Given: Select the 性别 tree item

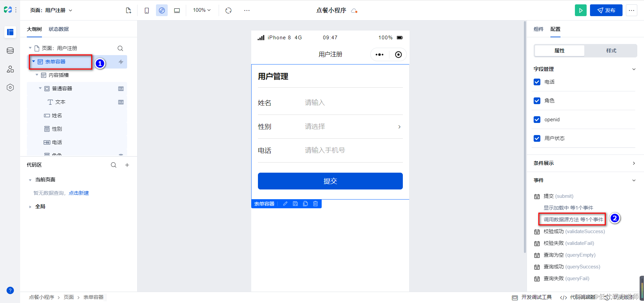Looking at the screenshot, I should pyautogui.click(x=57, y=129).
